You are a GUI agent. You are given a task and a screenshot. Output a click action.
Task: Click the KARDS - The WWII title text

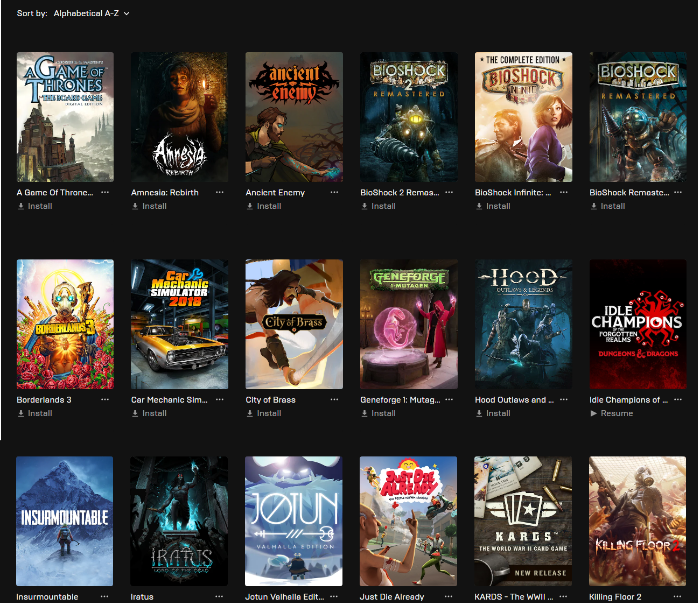(x=514, y=597)
